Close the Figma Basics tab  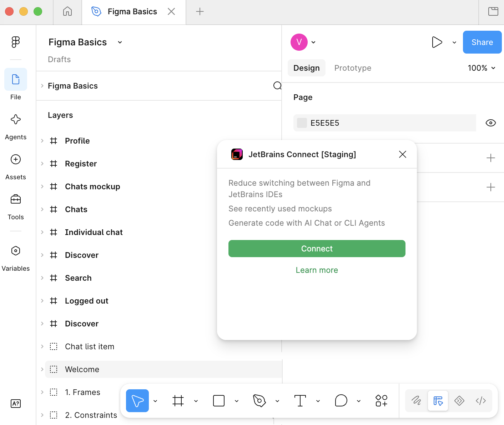click(171, 11)
